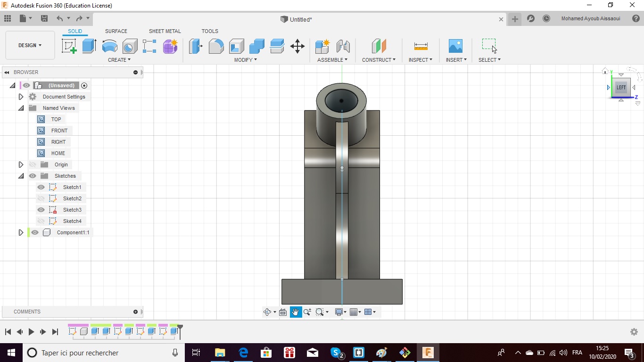Image resolution: width=644 pixels, height=362 pixels.
Task: Select the Create Sketch tool
Action: 69,46
